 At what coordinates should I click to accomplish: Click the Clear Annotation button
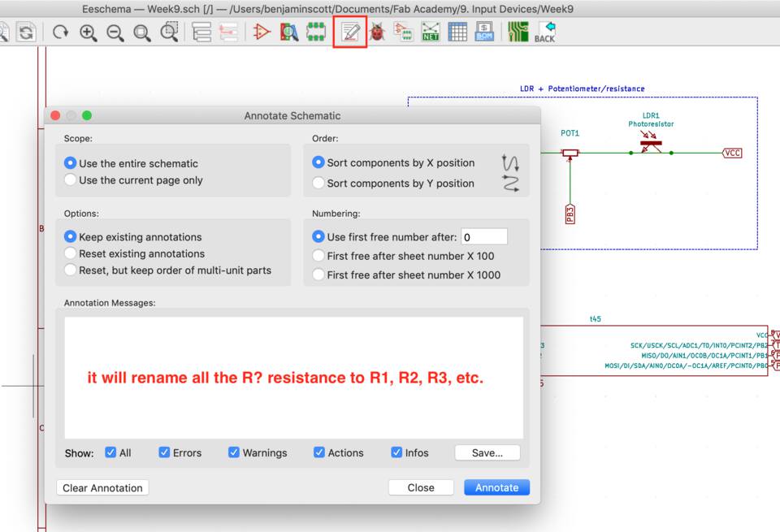[x=102, y=488]
